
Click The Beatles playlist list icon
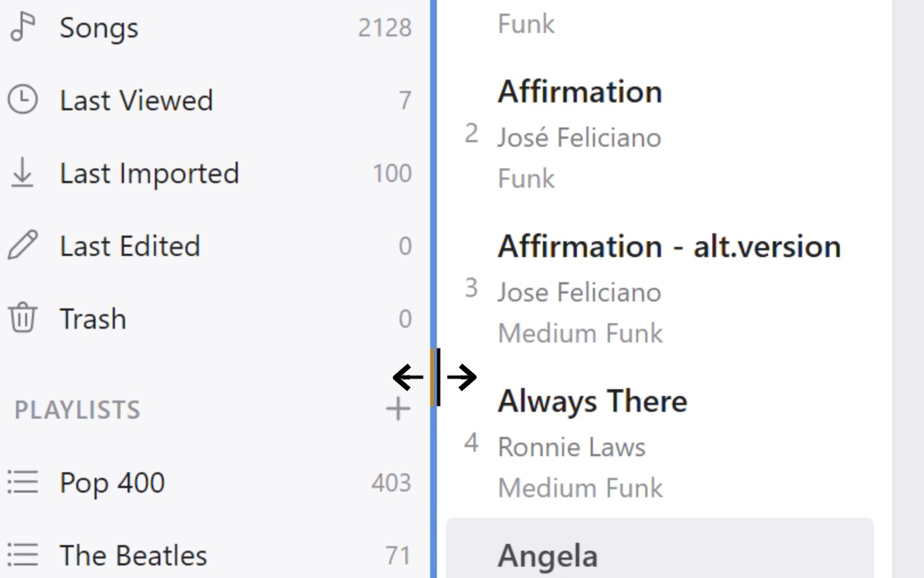coord(23,555)
